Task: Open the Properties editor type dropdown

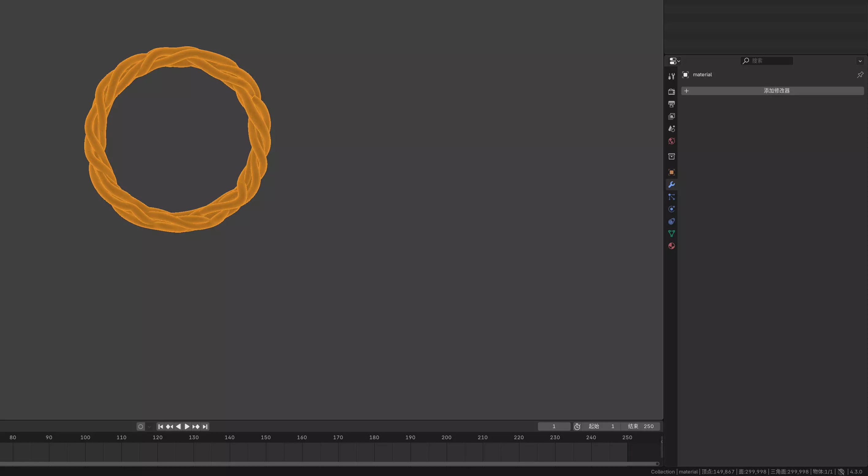Action: click(x=675, y=61)
